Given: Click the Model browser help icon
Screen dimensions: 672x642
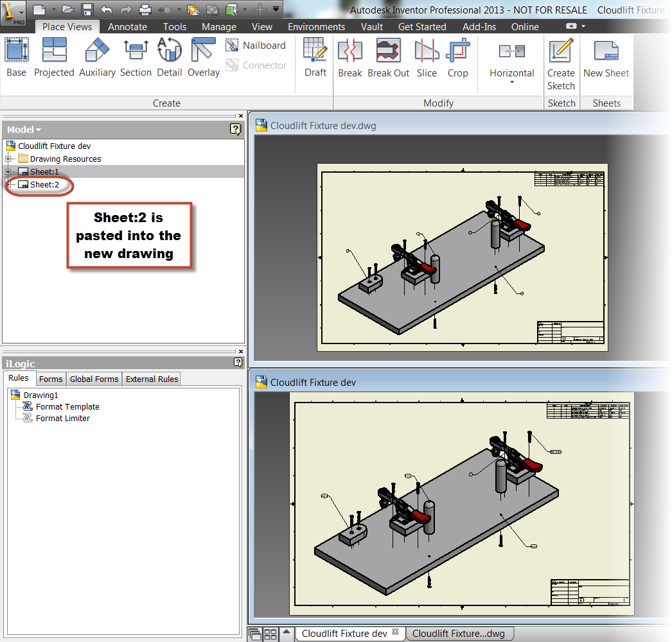Looking at the screenshot, I should [235, 129].
